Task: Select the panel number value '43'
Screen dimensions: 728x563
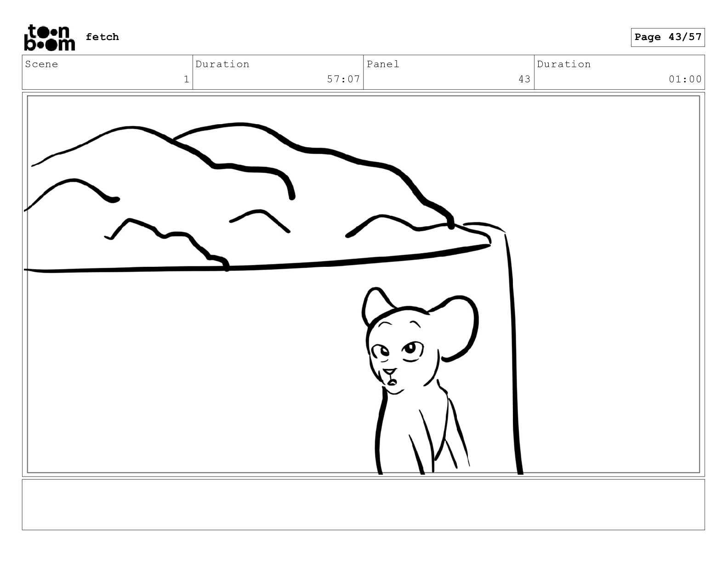Action: (x=524, y=79)
